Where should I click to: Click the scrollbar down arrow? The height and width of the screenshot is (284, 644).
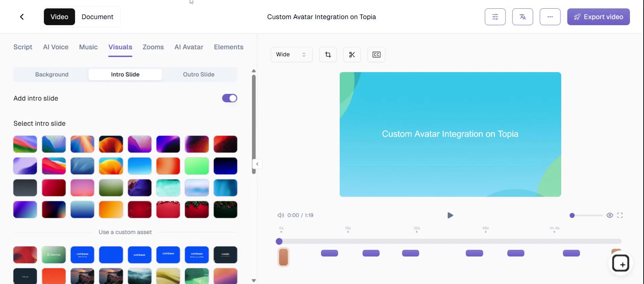pos(254,281)
